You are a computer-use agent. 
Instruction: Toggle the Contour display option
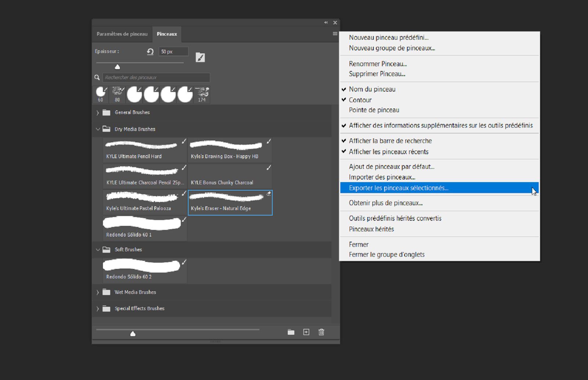tap(360, 100)
